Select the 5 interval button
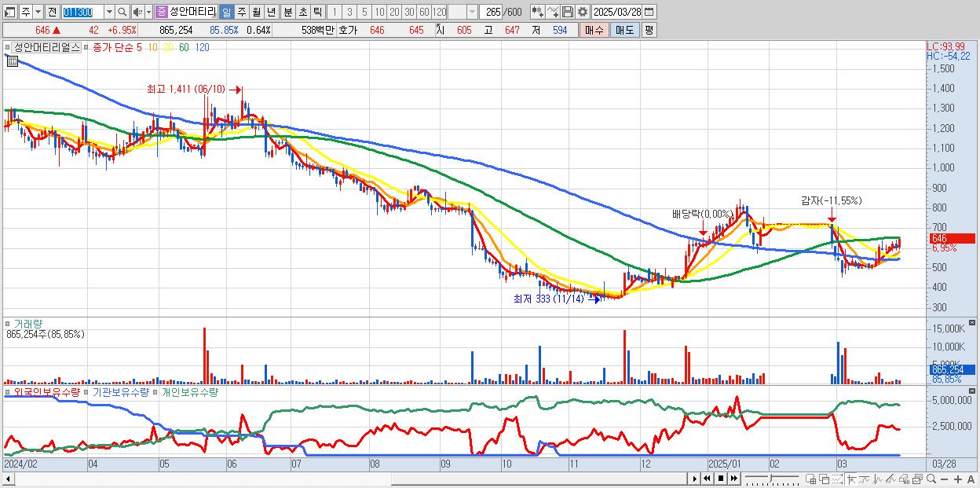Image resolution: width=980 pixels, height=488 pixels. [364, 12]
